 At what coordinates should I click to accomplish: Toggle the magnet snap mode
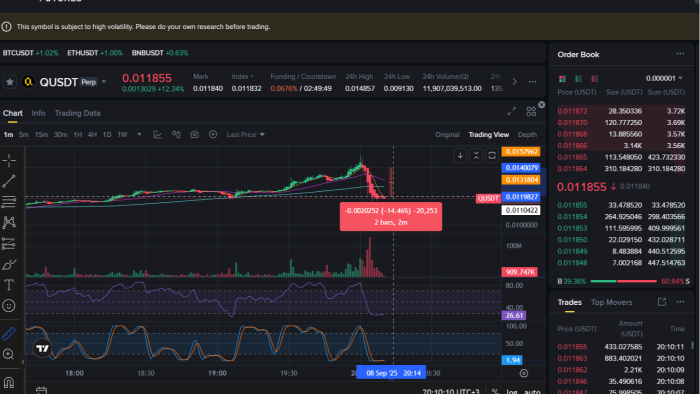[9, 382]
